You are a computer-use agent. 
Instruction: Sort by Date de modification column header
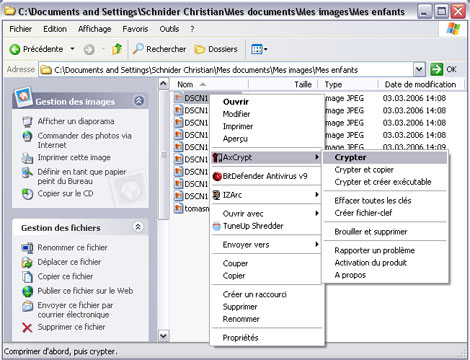421,85
